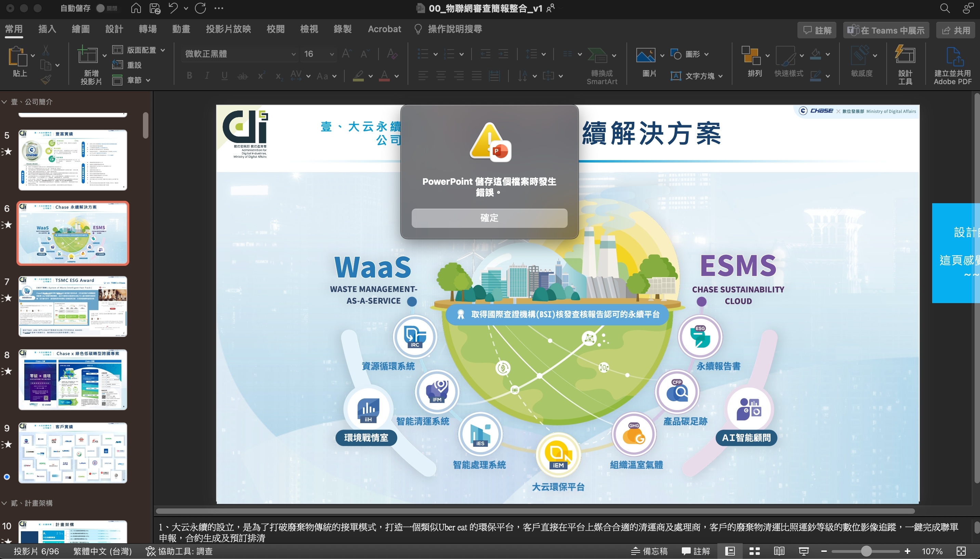Viewport: 980px width, 559px height.
Task: Click the text highlight color swatch
Action: pyautogui.click(x=358, y=76)
